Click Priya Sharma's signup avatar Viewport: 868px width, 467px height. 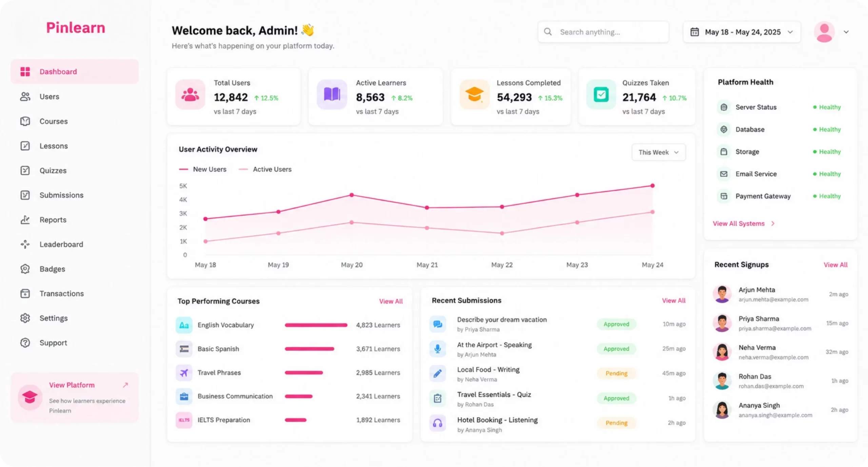[722, 323]
